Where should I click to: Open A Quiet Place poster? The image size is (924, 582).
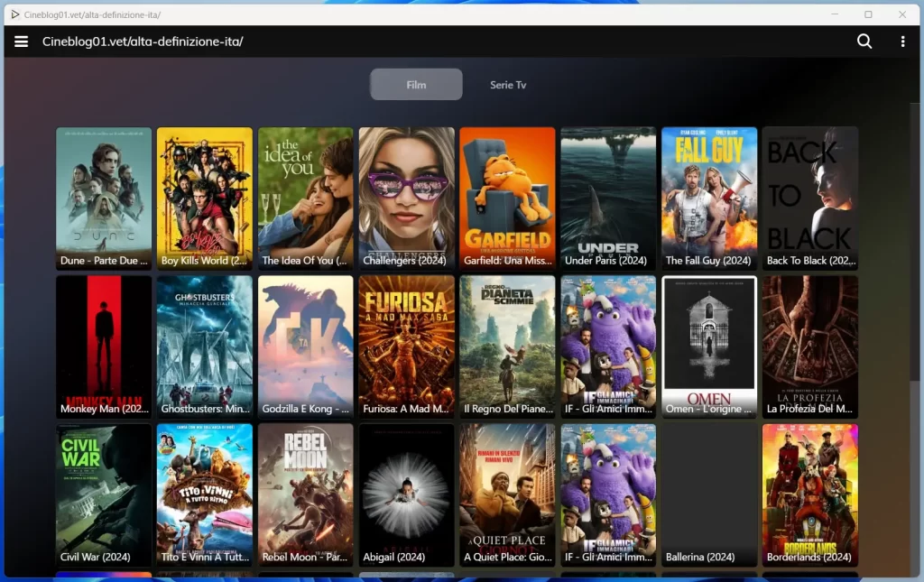[507, 495]
